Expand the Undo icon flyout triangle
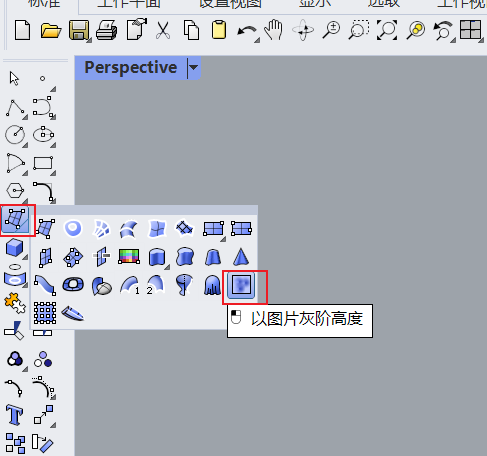 click(257, 40)
